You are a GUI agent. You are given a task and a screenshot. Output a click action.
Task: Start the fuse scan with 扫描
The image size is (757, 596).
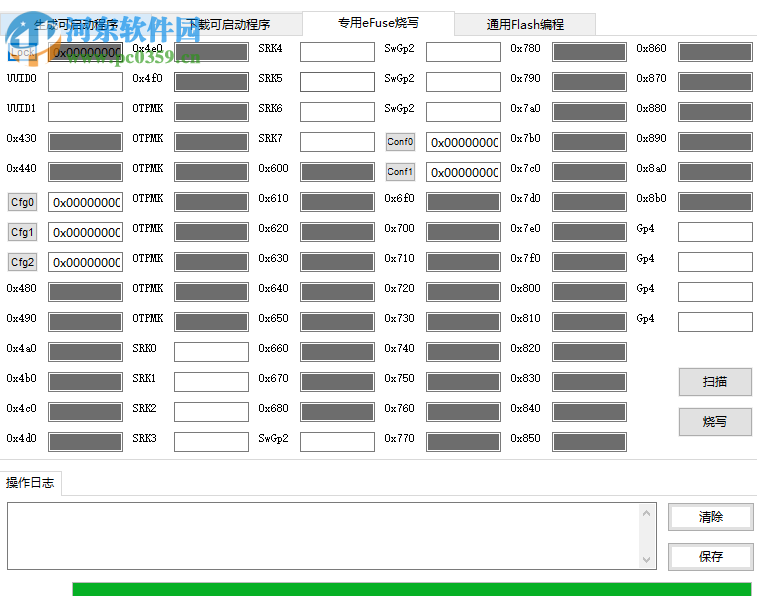pyautogui.click(x=715, y=382)
